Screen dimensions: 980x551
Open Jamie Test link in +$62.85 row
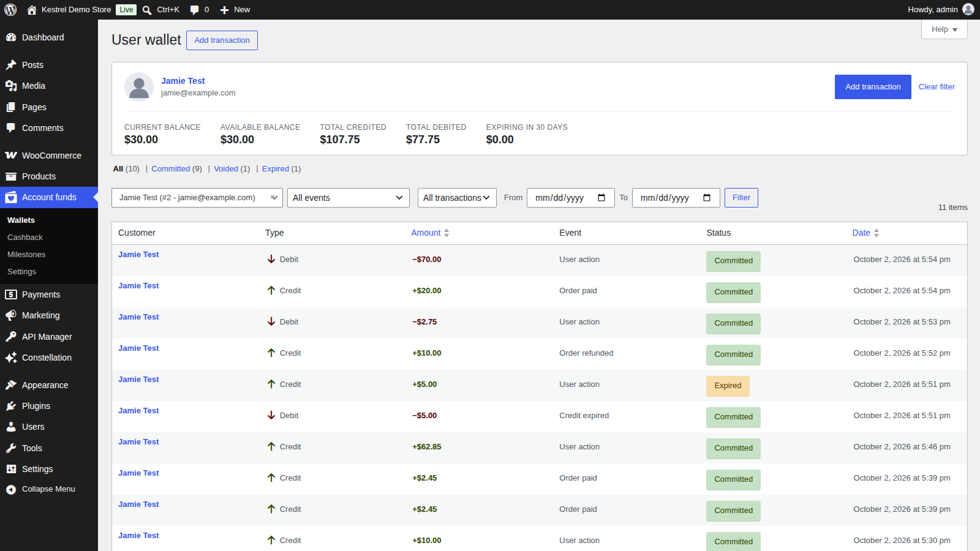tap(138, 442)
